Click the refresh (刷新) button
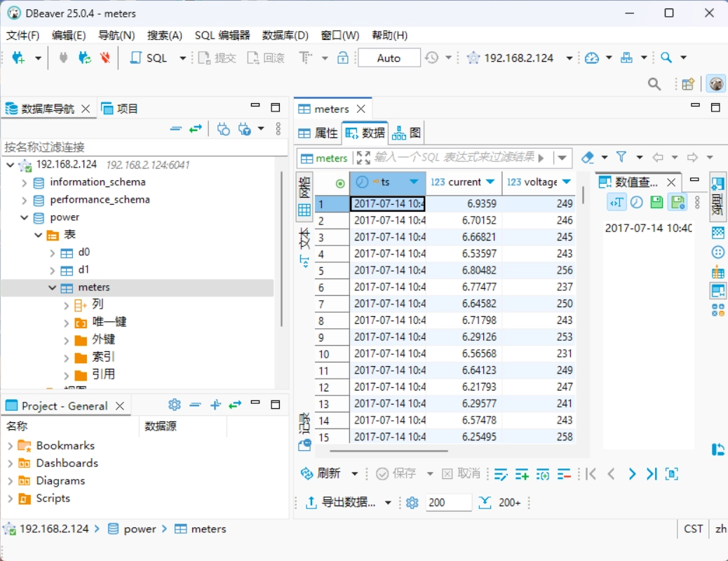Viewport: 728px width, 561px height. point(321,474)
